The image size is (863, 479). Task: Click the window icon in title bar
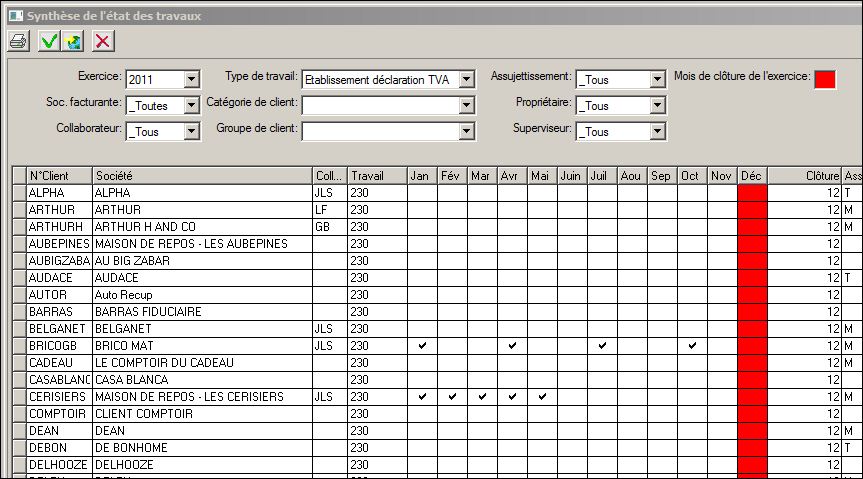(x=14, y=14)
